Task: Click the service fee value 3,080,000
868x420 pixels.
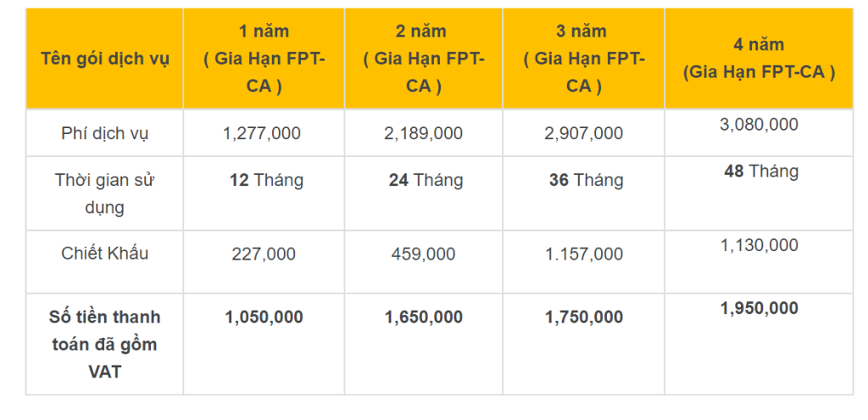Action: coord(759,124)
